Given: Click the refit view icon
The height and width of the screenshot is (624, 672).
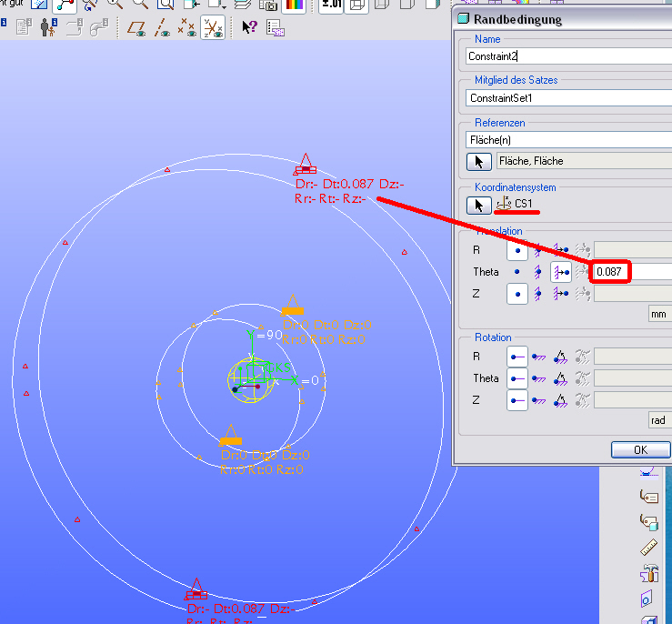Looking at the screenshot, I should click(165, 5).
